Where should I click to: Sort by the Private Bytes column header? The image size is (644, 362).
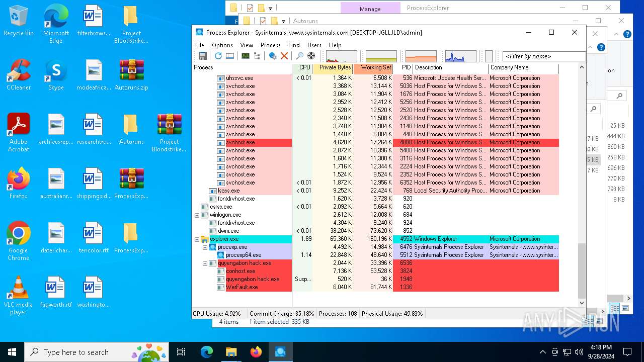tap(333, 67)
